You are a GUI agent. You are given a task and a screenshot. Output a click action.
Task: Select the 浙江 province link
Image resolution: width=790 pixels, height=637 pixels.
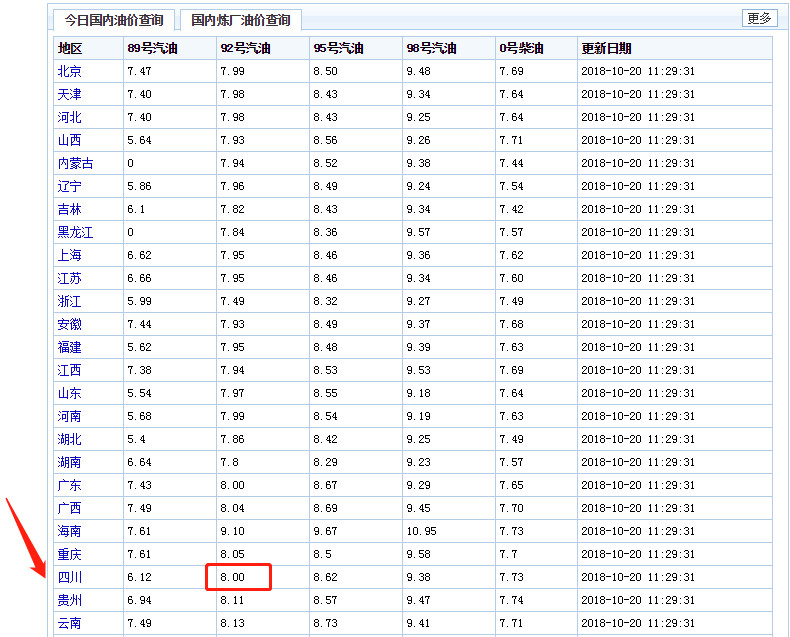click(x=70, y=301)
